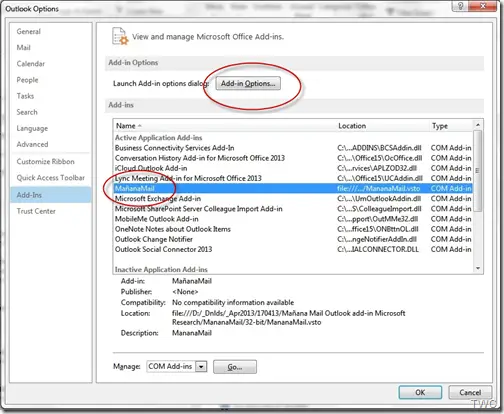This screenshot has height=414, width=504.
Task: Select Outlook Social Connector 2013 row
Action: 293,249
